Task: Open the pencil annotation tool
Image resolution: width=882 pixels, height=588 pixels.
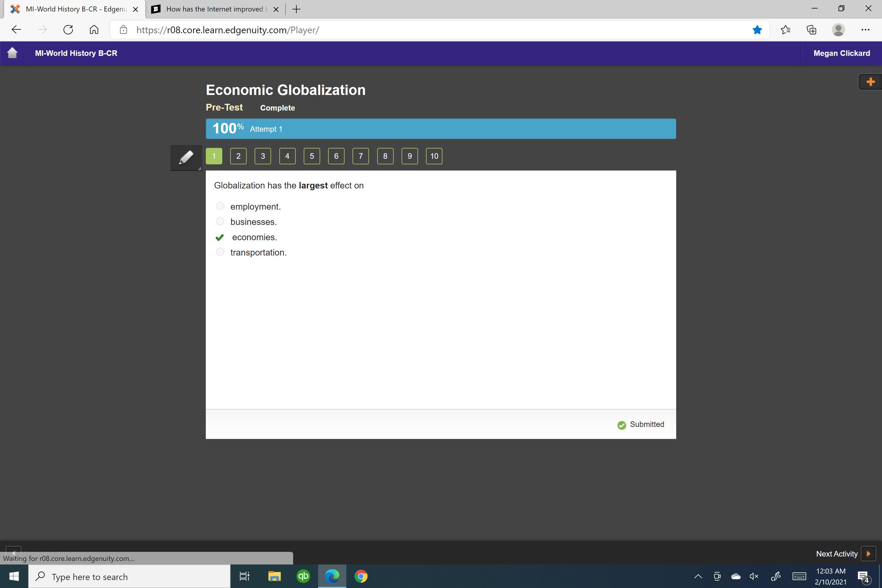Action: [186, 158]
